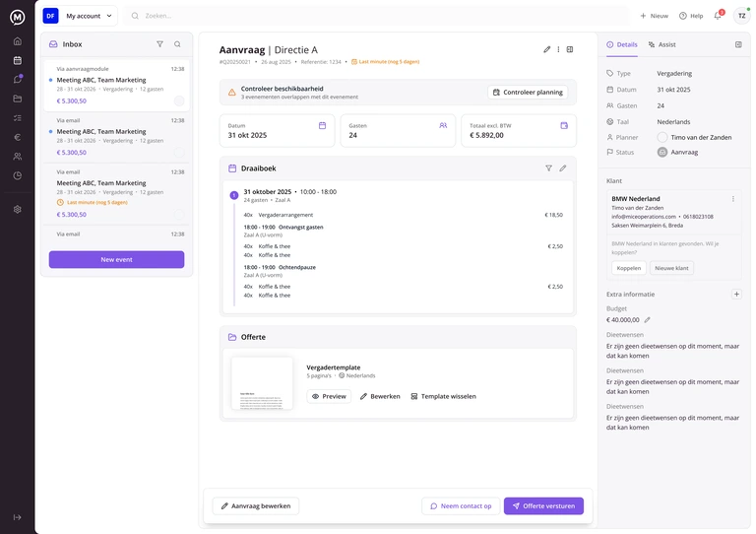Click the Planner Timo van der Zanden value

tap(694, 138)
